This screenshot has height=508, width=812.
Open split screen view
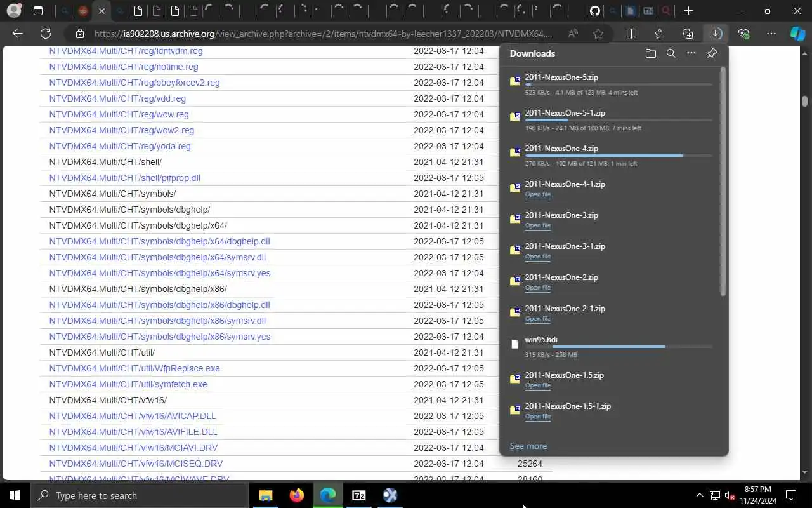pyautogui.click(x=631, y=34)
